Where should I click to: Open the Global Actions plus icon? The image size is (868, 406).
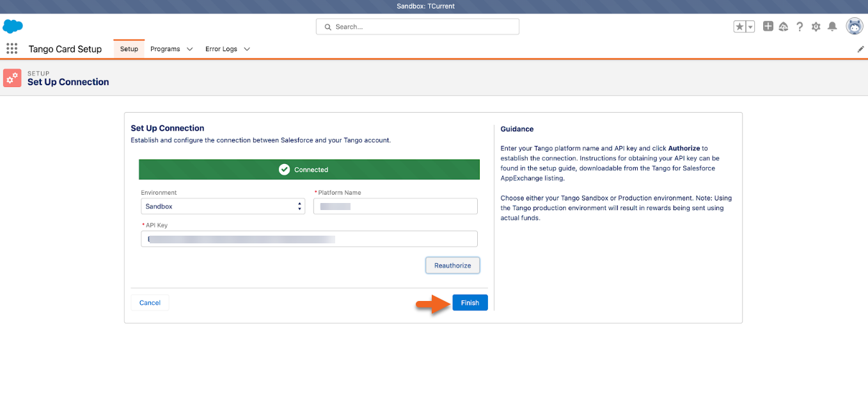coord(768,26)
